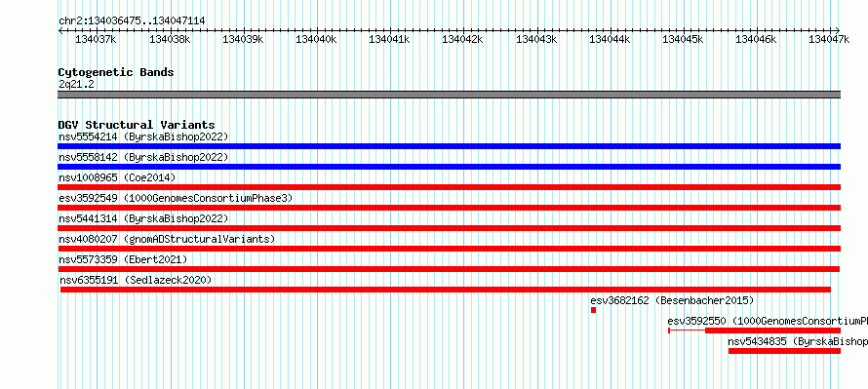868x389 pixels.
Task: Open nsv6355191 (Sedlazeck2020) label
Action: tap(136, 280)
